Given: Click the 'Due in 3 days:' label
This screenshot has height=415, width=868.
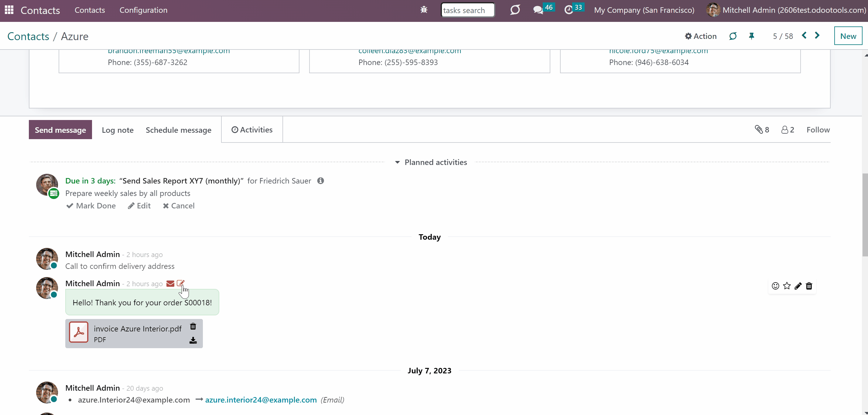Looking at the screenshot, I should 90,181.
